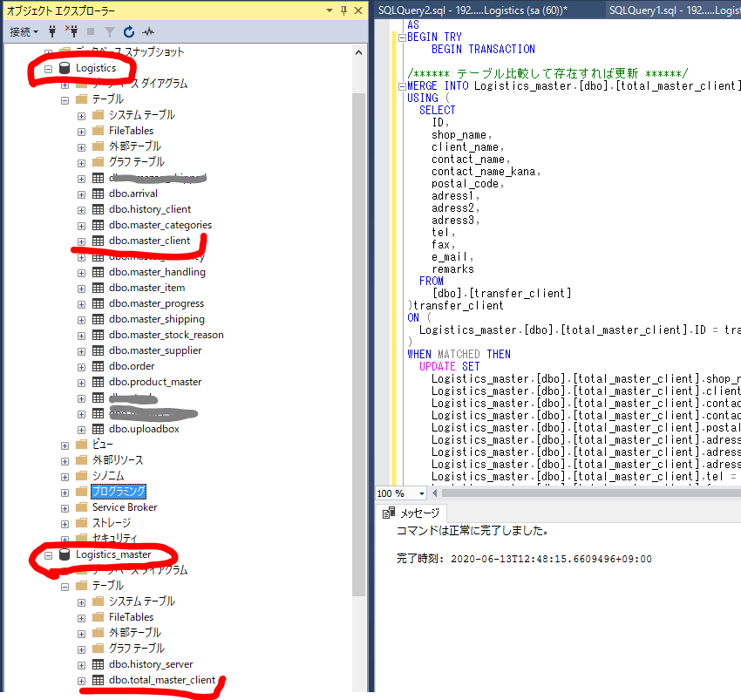Expand the dbo.history_client table

coord(81,210)
